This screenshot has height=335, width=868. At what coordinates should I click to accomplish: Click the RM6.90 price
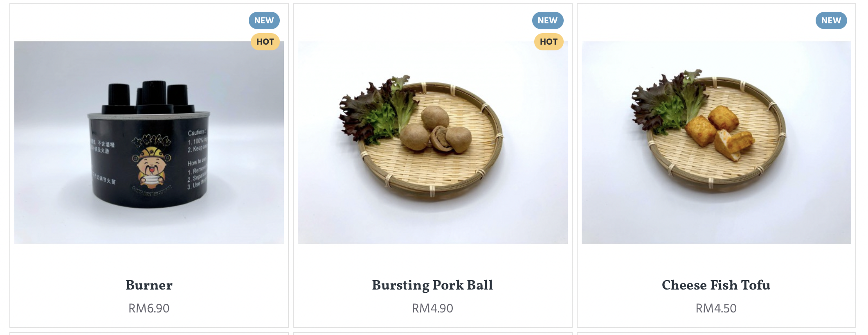[x=149, y=308]
